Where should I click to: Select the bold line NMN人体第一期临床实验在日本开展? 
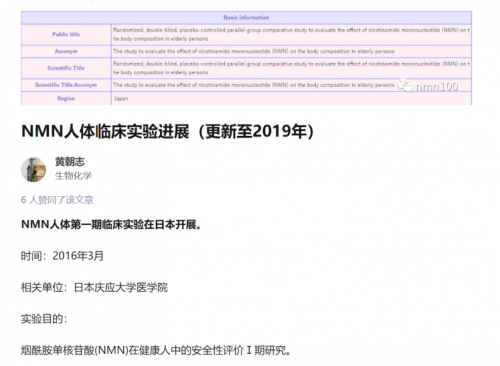pyautogui.click(x=111, y=225)
